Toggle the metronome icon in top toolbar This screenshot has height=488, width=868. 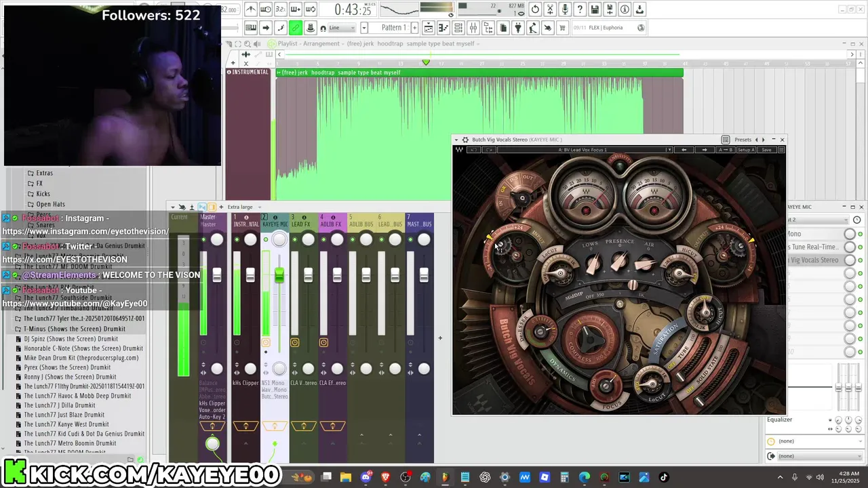click(x=251, y=9)
